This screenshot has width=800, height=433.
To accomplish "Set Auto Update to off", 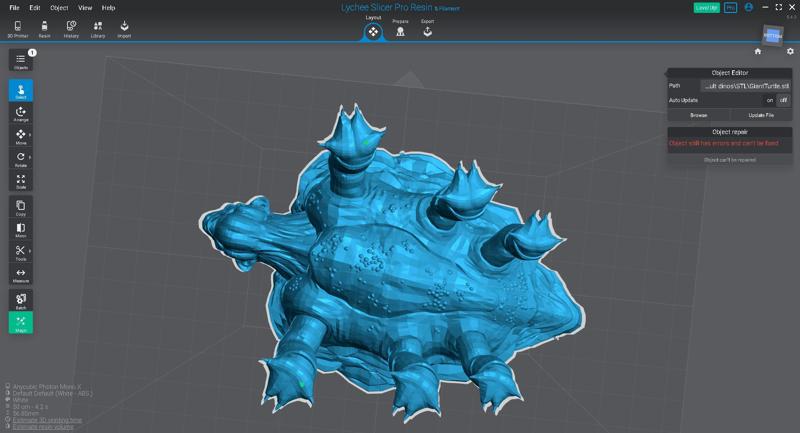I will point(784,100).
